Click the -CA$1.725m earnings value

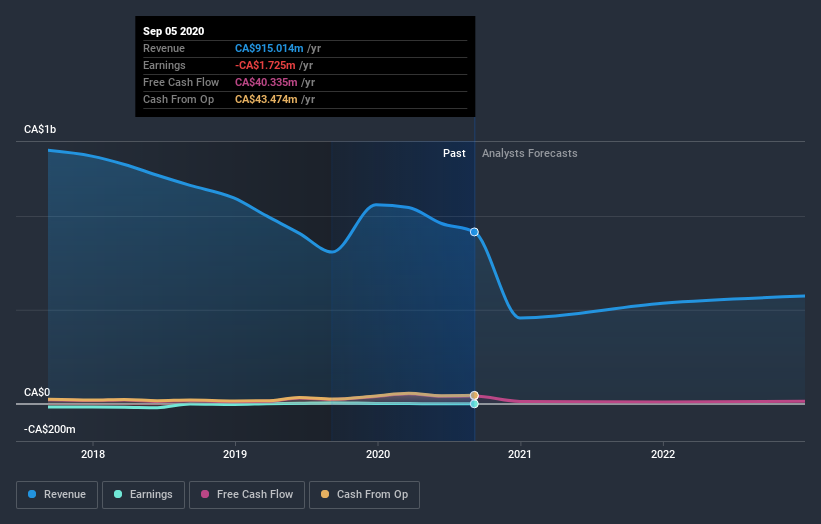click(x=265, y=65)
